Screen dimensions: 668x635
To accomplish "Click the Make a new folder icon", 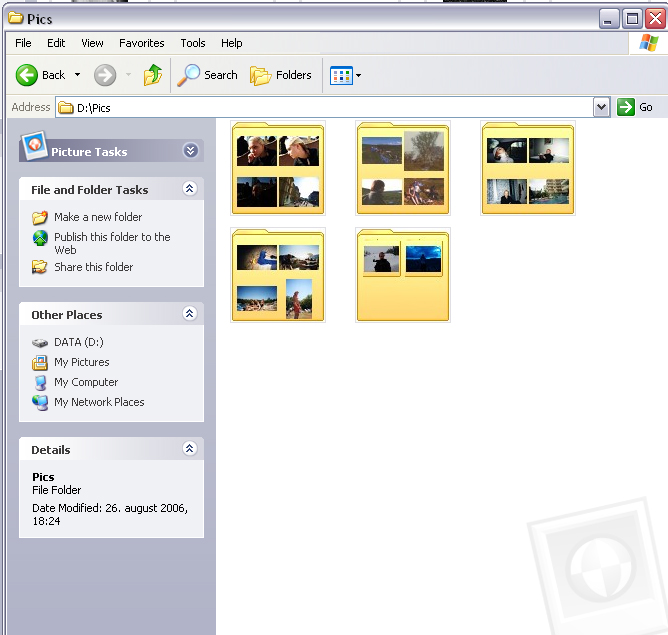I will click(x=40, y=218).
